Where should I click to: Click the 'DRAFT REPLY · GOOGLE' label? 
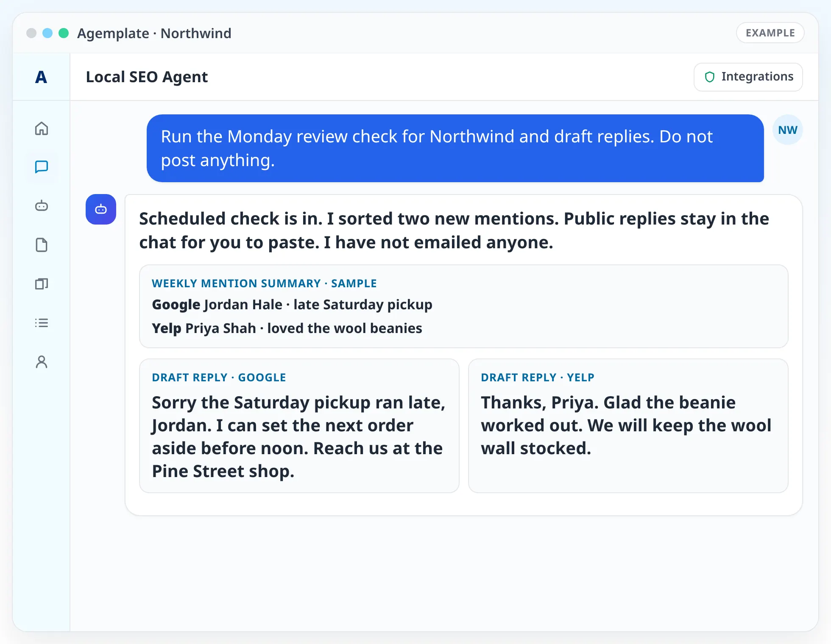219,378
